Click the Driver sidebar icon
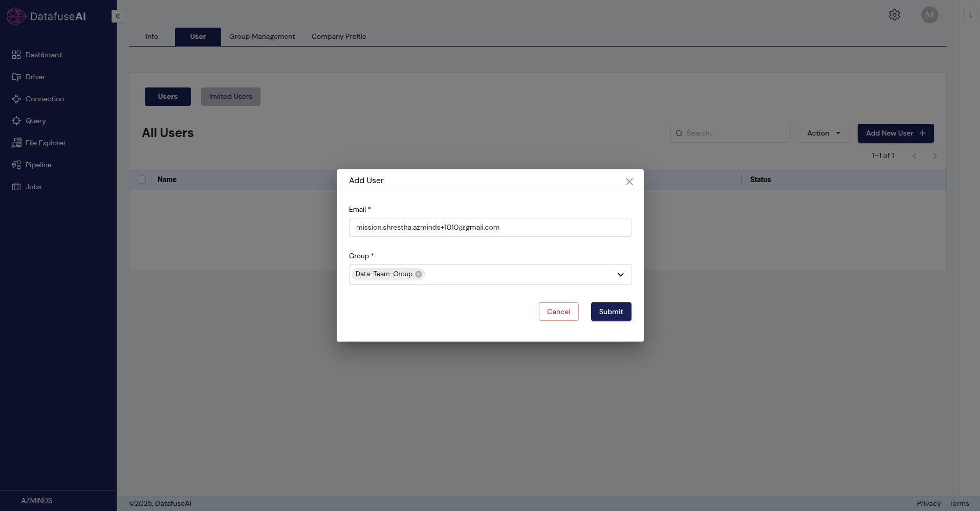980x511 pixels. [16, 77]
